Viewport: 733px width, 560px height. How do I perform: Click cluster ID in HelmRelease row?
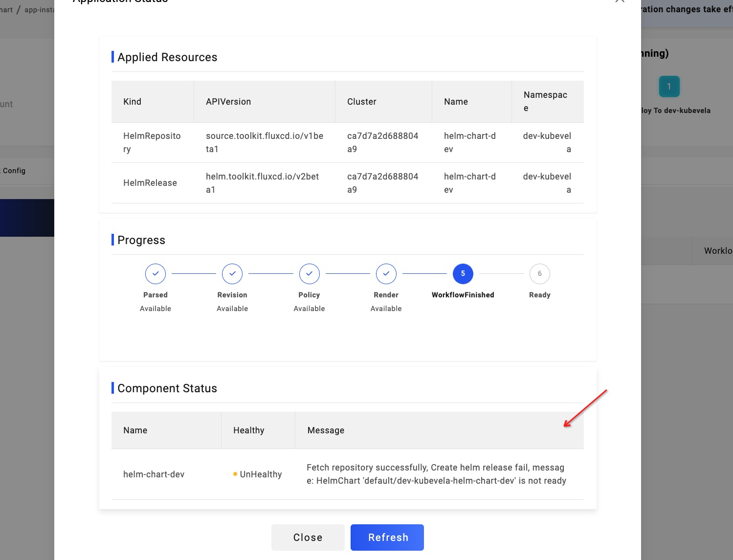click(x=383, y=183)
